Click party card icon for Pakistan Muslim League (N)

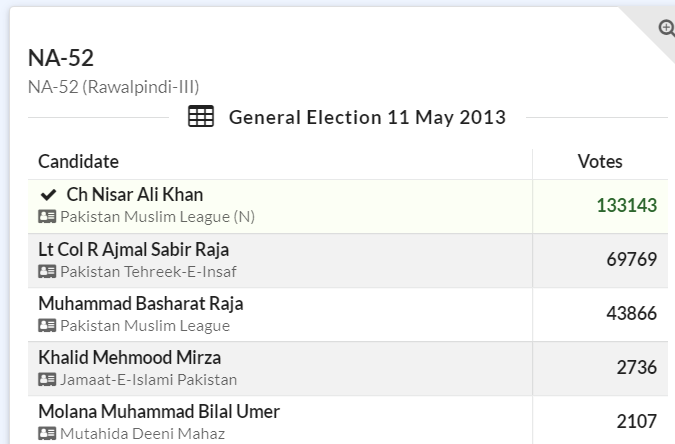[47, 217]
